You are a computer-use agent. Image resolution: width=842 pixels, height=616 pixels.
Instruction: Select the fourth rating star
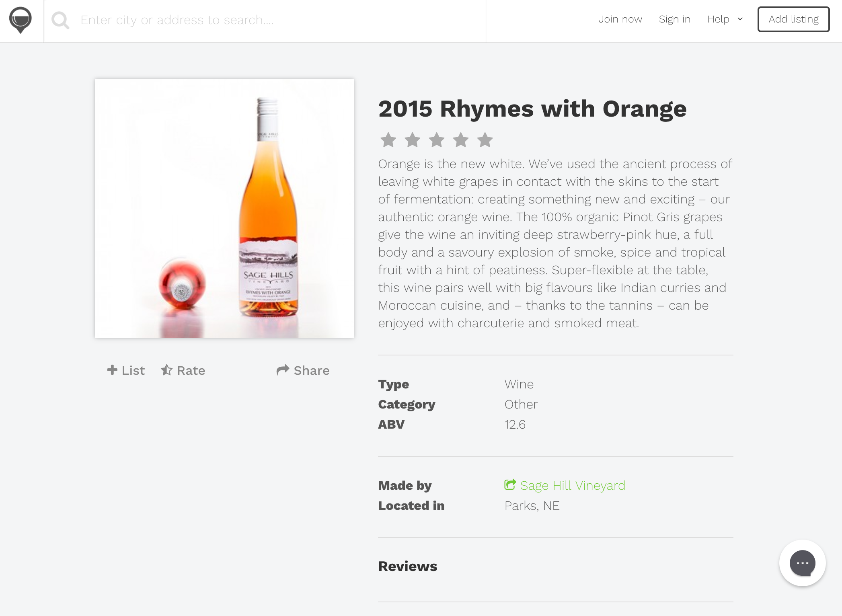pyautogui.click(x=461, y=140)
